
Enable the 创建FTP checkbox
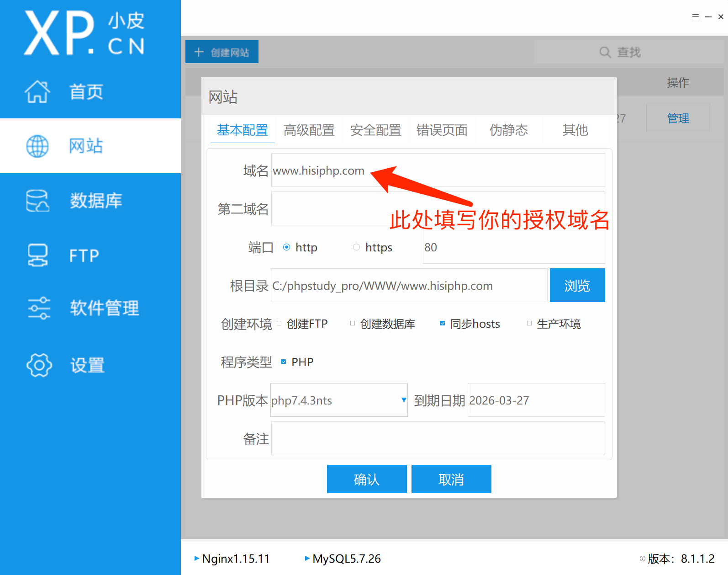[279, 323]
